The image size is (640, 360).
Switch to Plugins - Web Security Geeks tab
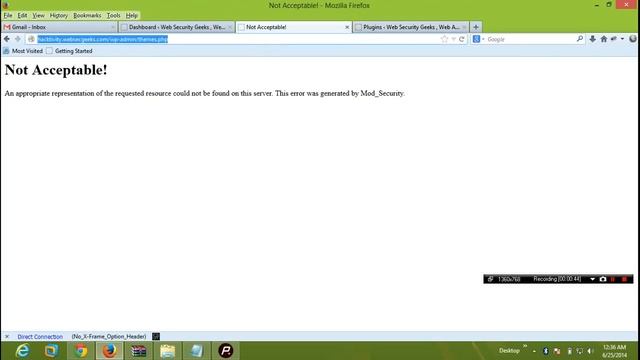[x=411, y=27]
